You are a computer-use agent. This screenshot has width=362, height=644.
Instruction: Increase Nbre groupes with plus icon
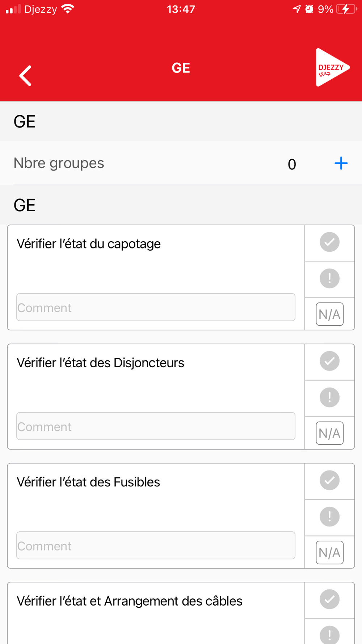341,163
